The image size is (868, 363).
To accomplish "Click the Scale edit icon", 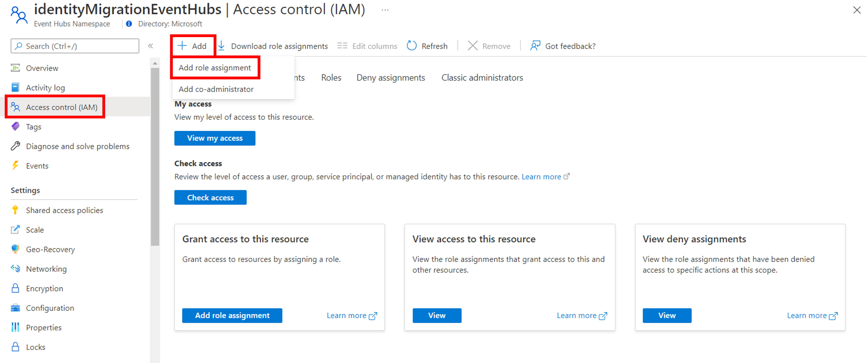I will pos(16,230).
